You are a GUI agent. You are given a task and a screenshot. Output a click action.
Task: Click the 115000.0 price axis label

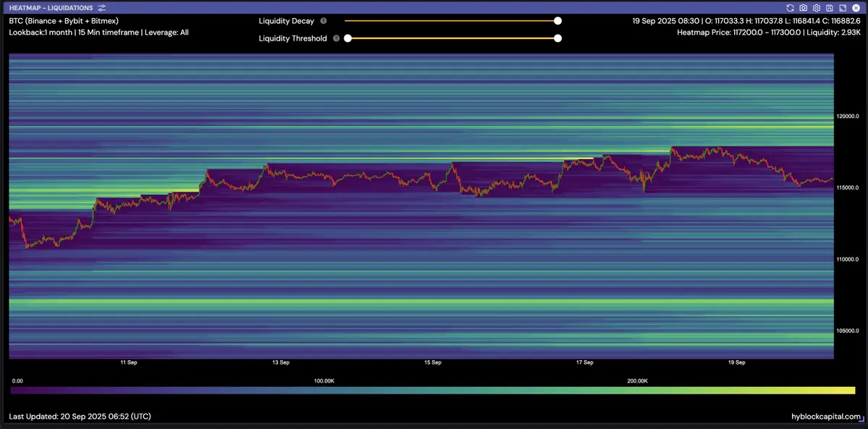tap(848, 188)
